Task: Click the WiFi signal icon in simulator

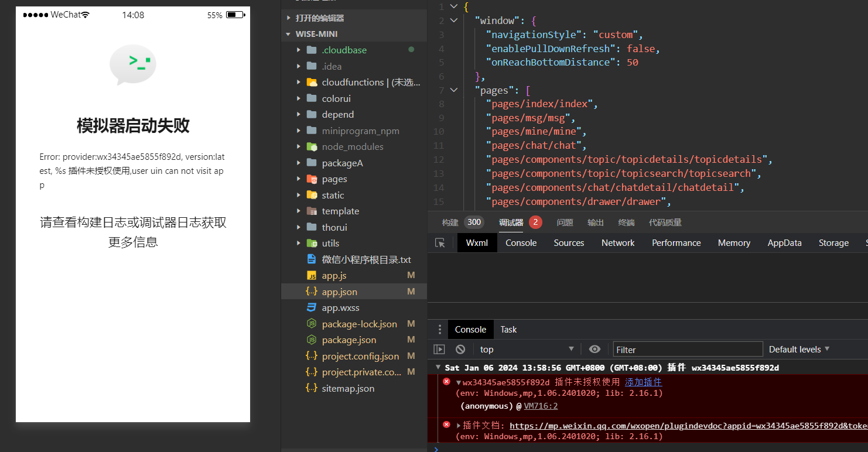Action: [86, 15]
